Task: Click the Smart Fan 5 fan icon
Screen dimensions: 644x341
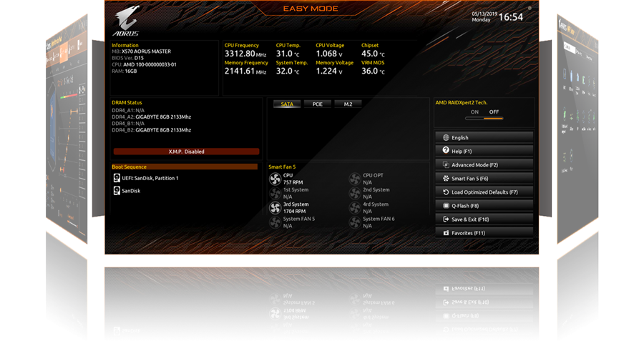Action: pos(446,178)
